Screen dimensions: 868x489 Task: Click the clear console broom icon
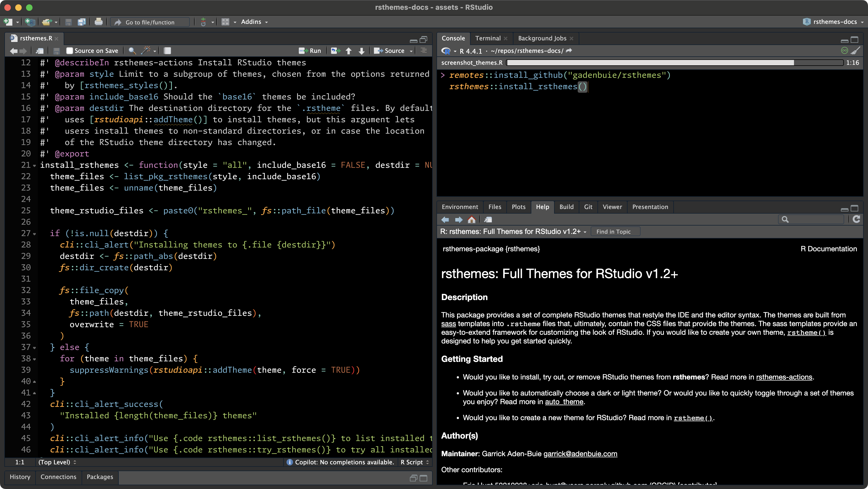tap(855, 50)
